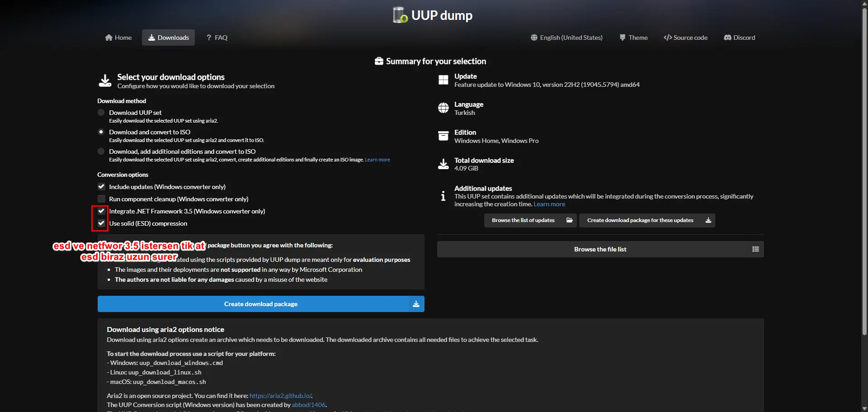
Task: Go to the Home tab
Action: pyautogui.click(x=118, y=38)
